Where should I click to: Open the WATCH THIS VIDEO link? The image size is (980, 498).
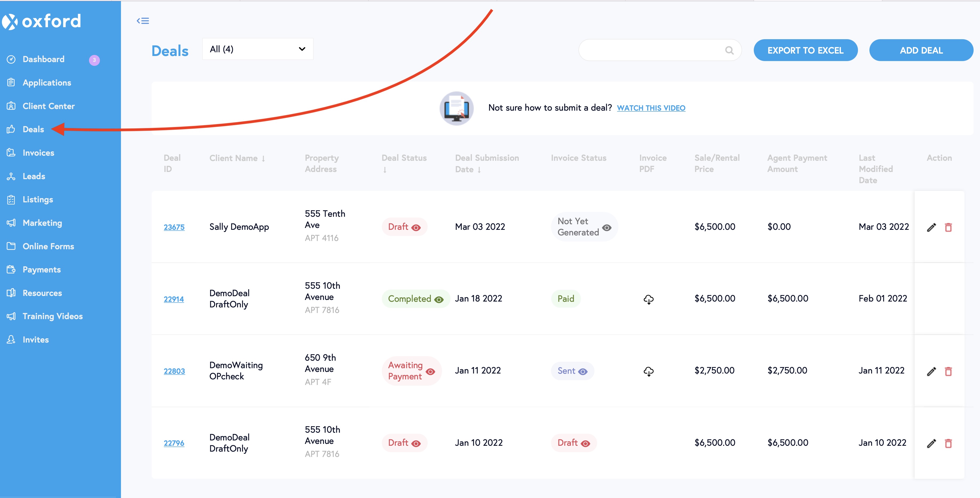(x=651, y=108)
